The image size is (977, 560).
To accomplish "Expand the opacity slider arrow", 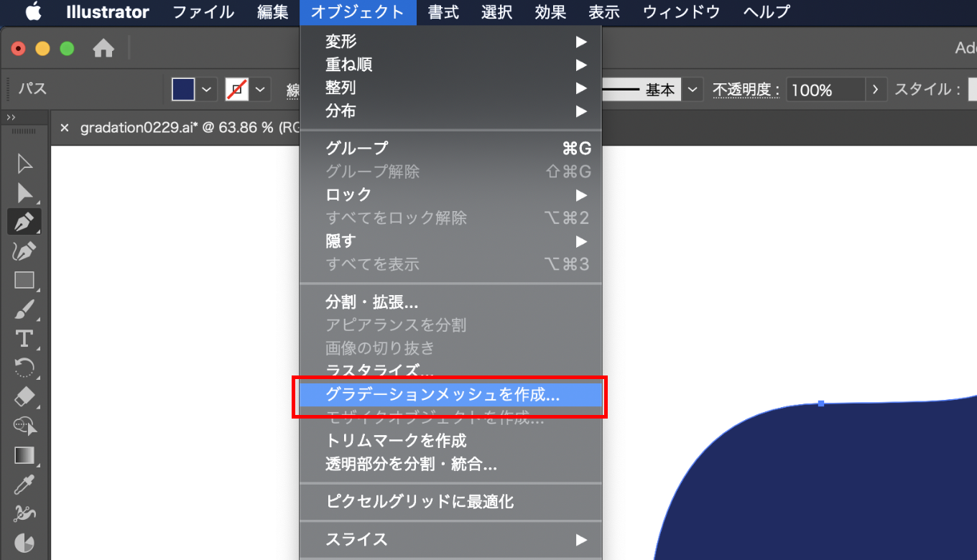I will [875, 90].
